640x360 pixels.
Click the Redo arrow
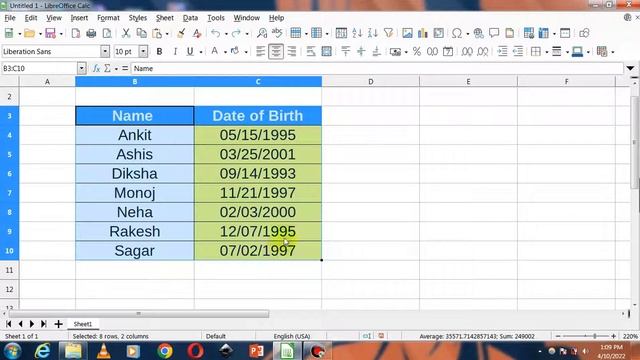point(236,33)
